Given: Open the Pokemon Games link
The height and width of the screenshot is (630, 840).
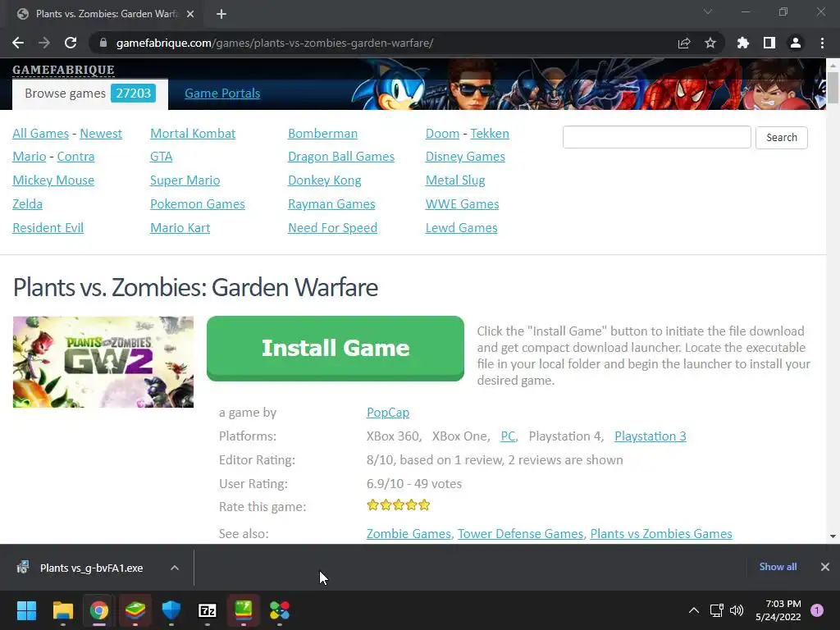Looking at the screenshot, I should tap(198, 204).
